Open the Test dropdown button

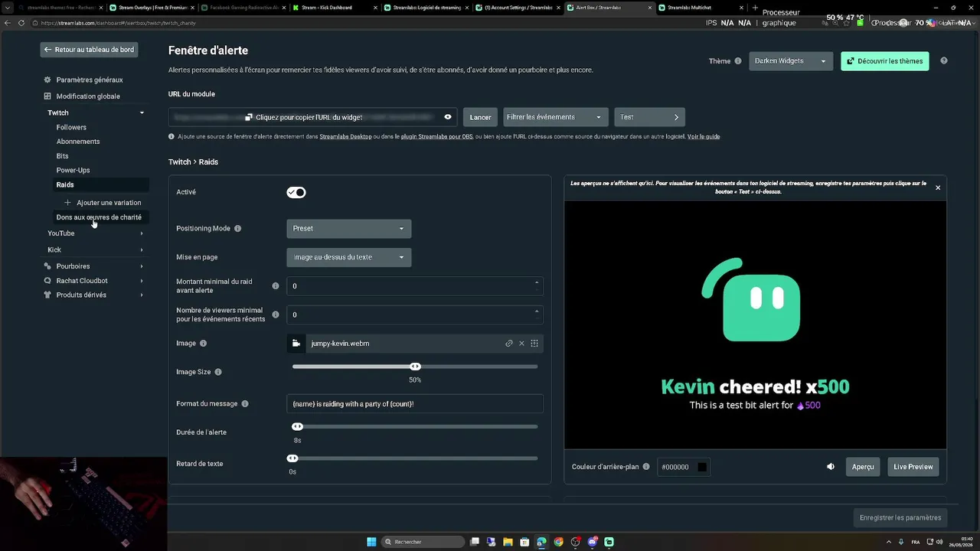(x=649, y=117)
